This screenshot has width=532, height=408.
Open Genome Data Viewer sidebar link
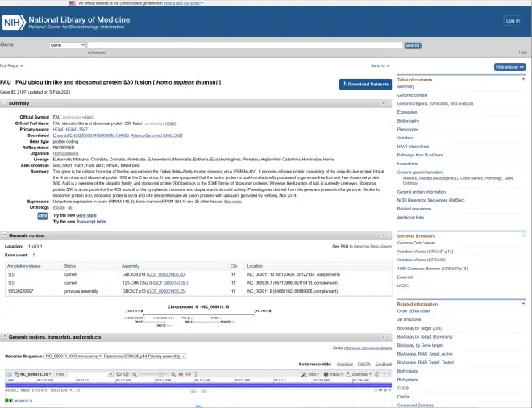[x=417, y=243]
